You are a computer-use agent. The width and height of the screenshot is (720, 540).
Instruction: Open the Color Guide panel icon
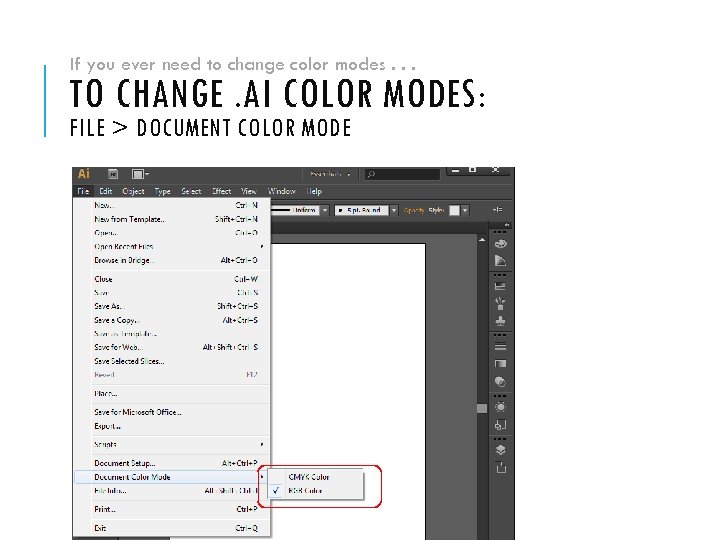pos(501,261)
